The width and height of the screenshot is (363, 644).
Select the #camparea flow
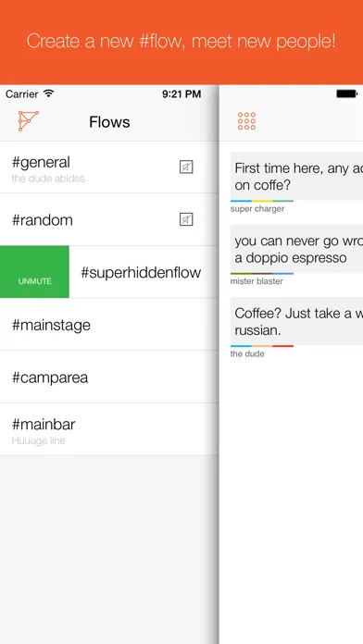pos(109,377)
